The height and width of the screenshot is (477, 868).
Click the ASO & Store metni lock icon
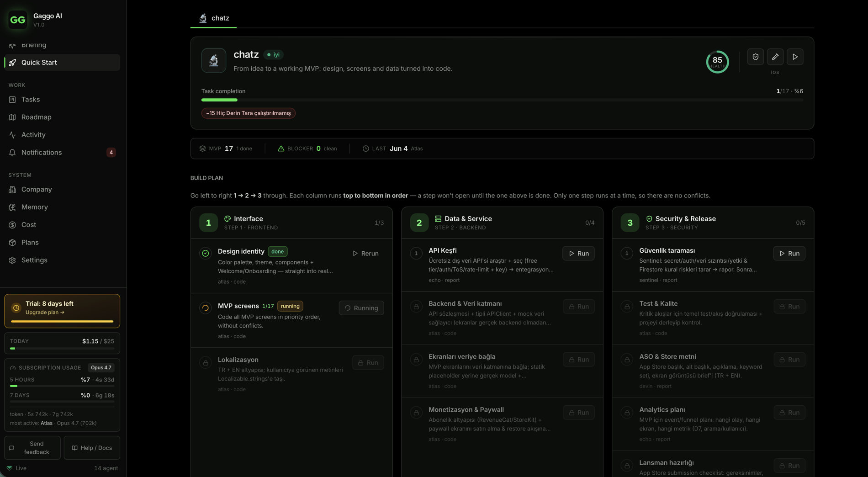coord(627,360)
